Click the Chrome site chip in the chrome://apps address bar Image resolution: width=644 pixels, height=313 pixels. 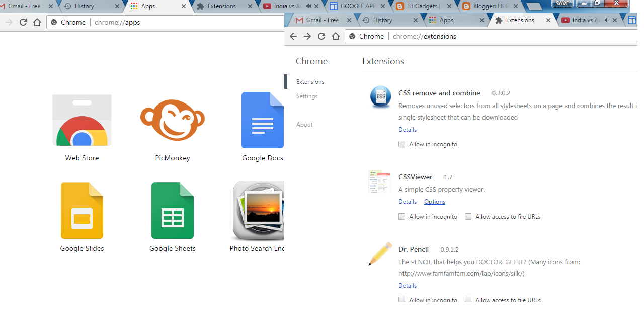tap(67, 22)
